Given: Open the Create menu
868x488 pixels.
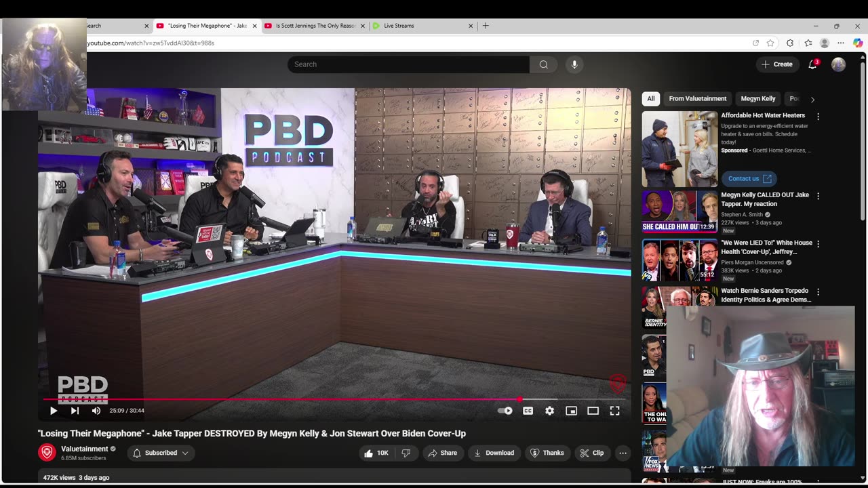Looking at the screenshot, I should tap(777, 64).
